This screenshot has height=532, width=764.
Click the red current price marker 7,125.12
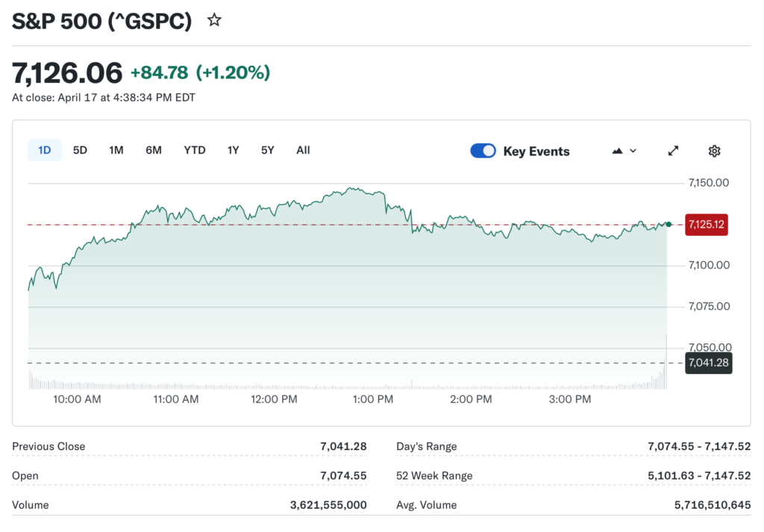pos(706,224)
